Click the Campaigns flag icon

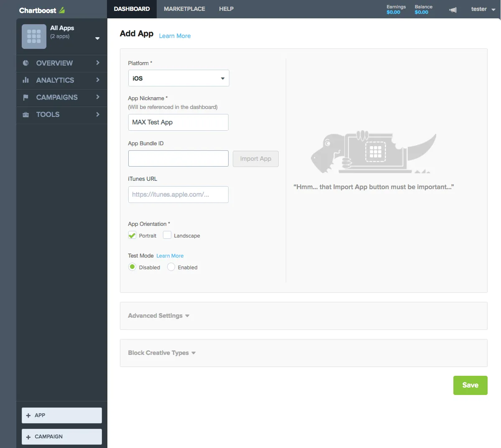click(26, 97)
